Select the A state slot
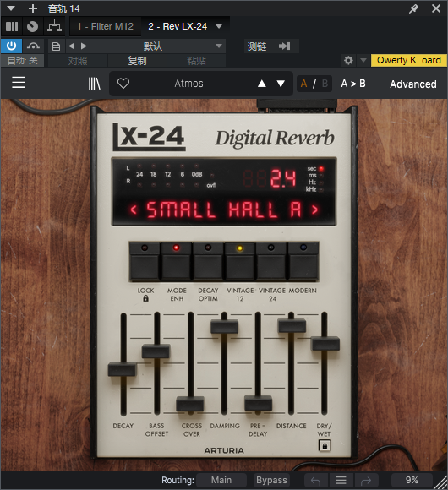This screenshot has width=448, height=490. coord(303,84)
